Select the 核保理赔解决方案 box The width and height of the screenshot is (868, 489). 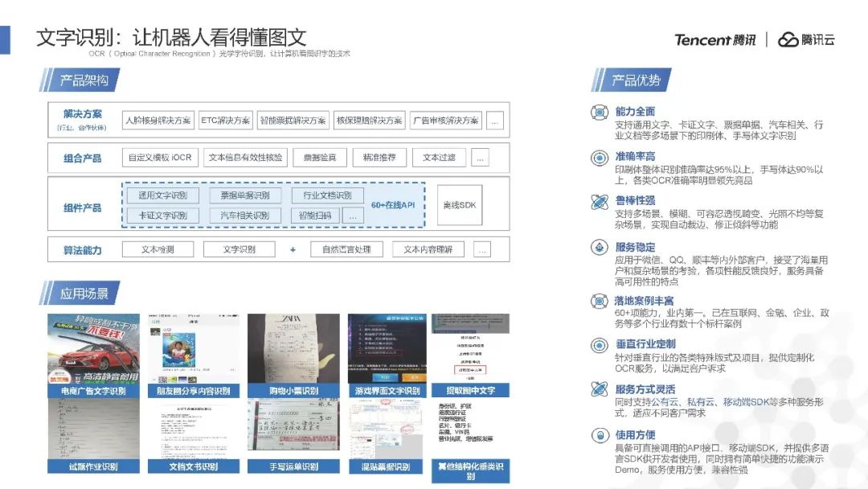tap(369, 120)
